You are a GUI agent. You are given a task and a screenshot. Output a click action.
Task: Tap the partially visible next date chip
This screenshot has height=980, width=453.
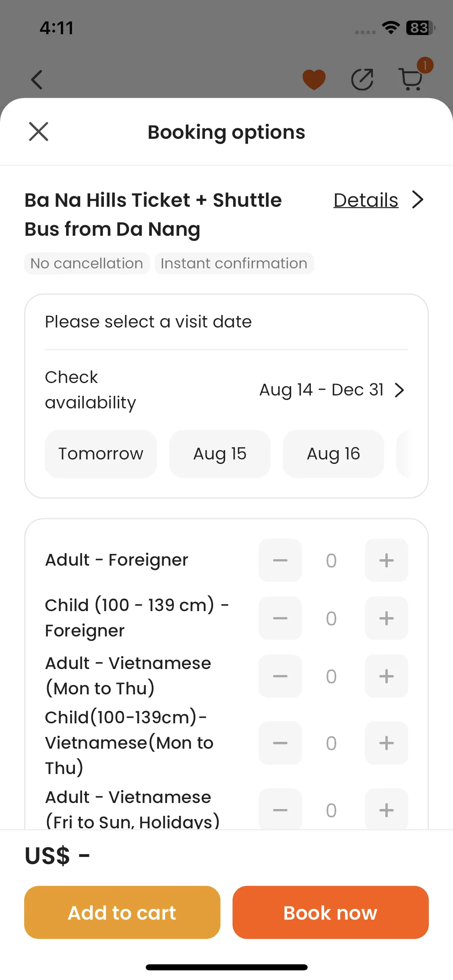click(x=403, y=454)
